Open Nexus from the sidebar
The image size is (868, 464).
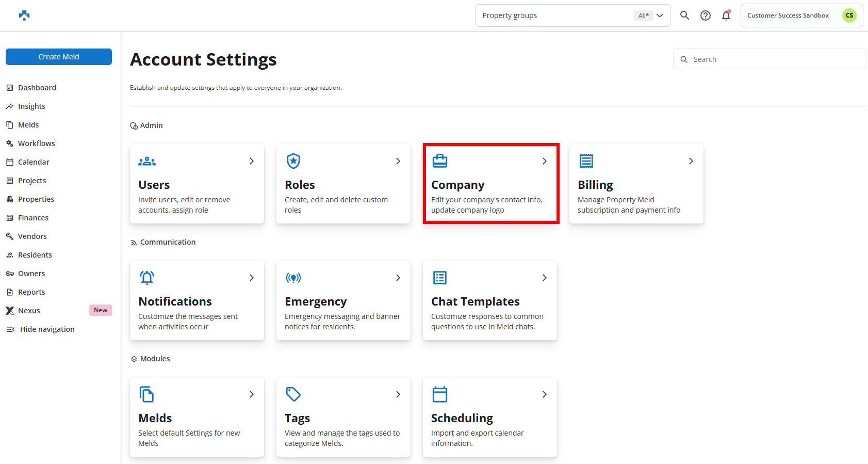(x=29, y=311)
